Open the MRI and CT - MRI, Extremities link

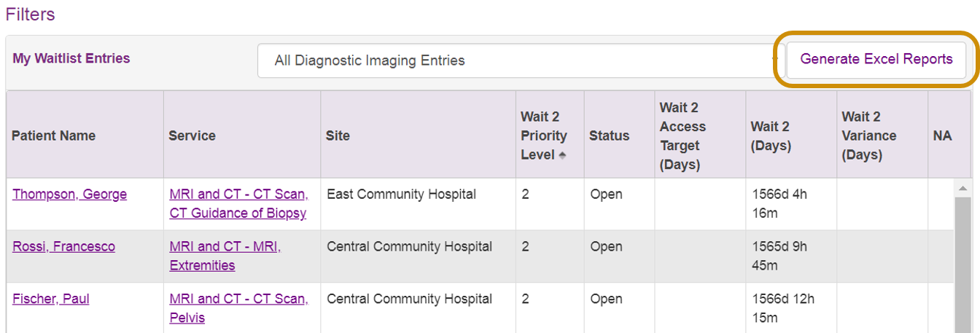pos(225,256)
